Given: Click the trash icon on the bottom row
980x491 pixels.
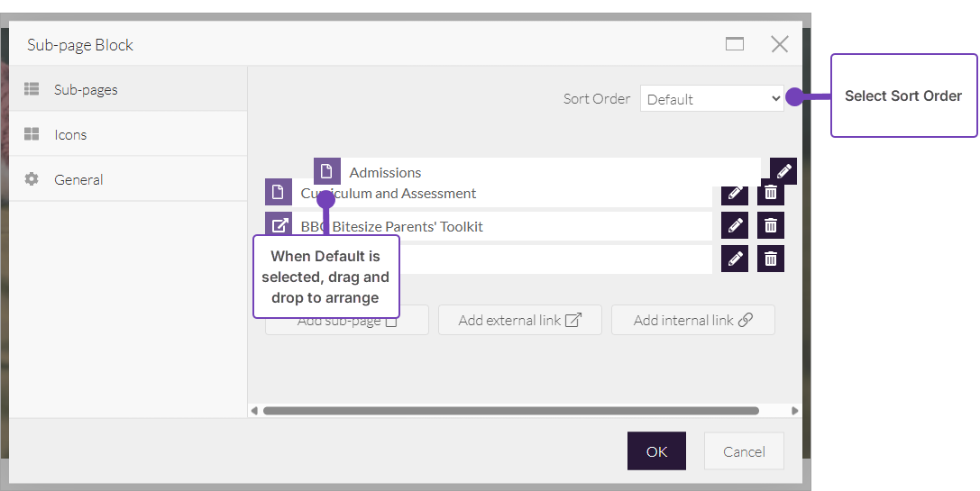Looking at the screenshot, I should (771, 259).
